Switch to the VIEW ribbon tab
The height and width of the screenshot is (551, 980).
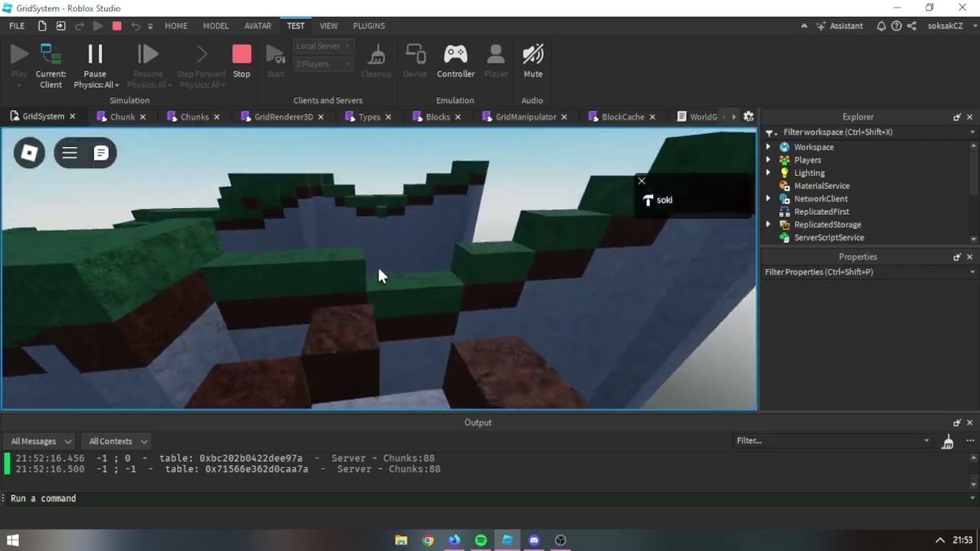tap(328, 26)
